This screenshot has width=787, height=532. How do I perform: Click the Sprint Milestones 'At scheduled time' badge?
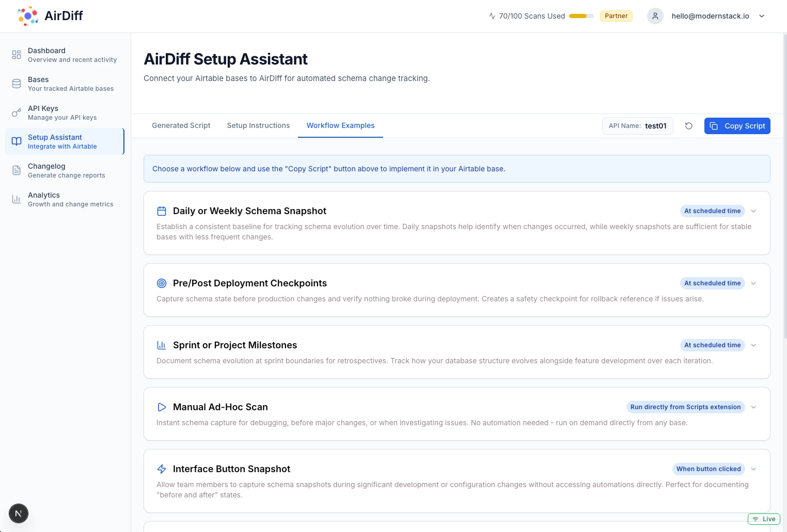pyautogui.click(x=713, y=345)
